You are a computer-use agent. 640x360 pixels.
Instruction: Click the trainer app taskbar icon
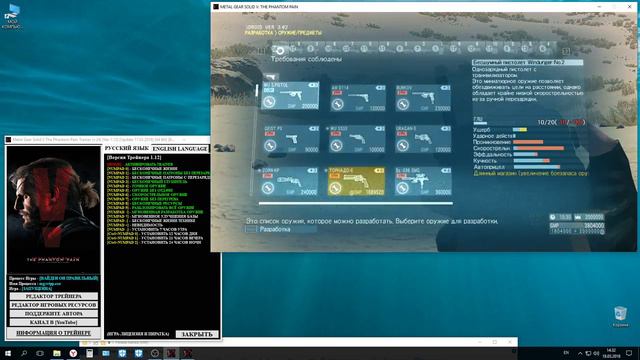pos(171,353)
